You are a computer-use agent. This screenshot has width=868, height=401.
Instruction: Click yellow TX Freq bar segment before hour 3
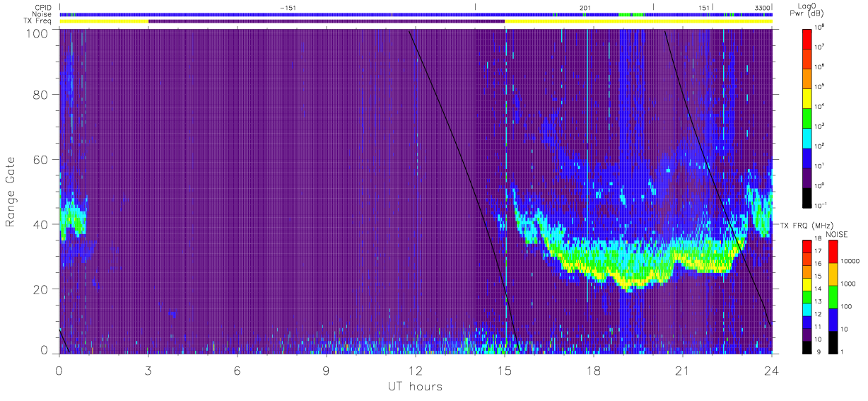[x=104, y=21]
